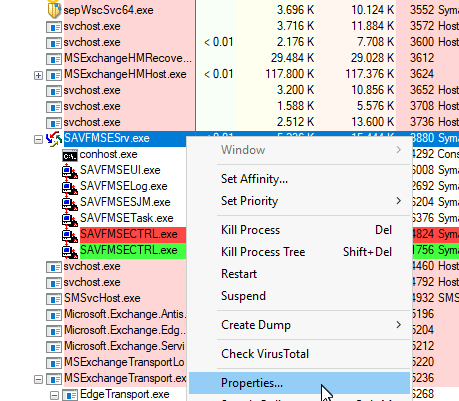Image resolution: width=459 pixels, height=401 pixels.
Task: Click the conhost.exe console icon
Action: (x=70, y=155)
